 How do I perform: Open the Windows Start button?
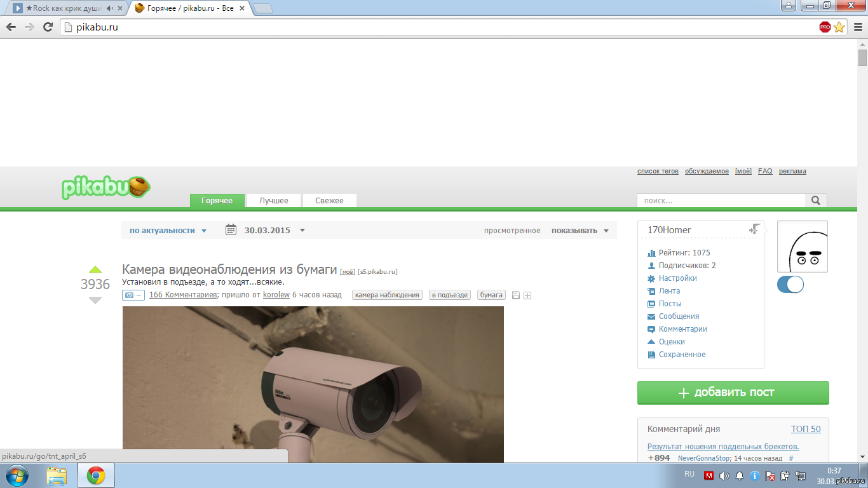click(17, 475)
